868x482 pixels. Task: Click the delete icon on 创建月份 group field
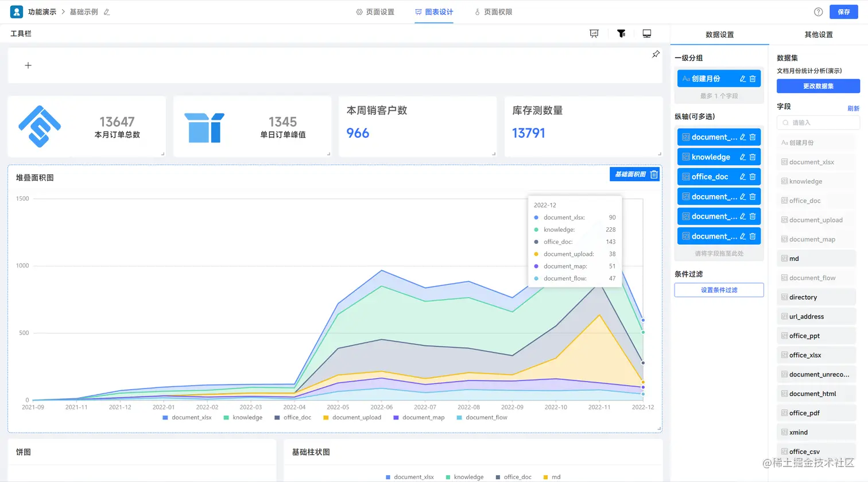(x=753, y=79)
